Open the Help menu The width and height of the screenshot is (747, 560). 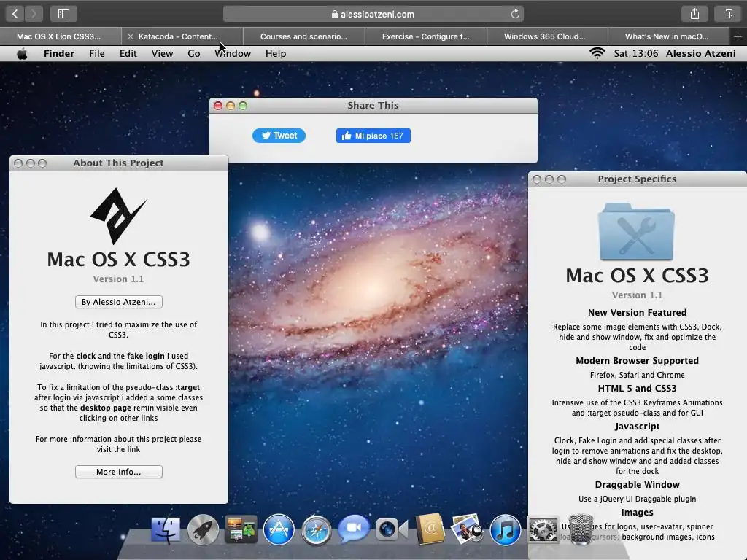click(x=275, y=53)
